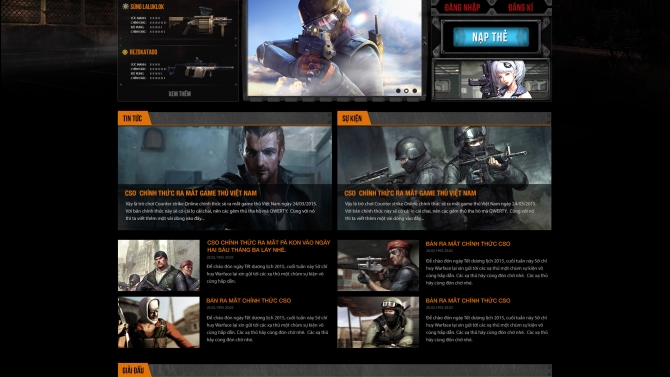Screen dimensions: 670x377
Task: Go to the second banner slide dot
Action: [x=406, y=91]
